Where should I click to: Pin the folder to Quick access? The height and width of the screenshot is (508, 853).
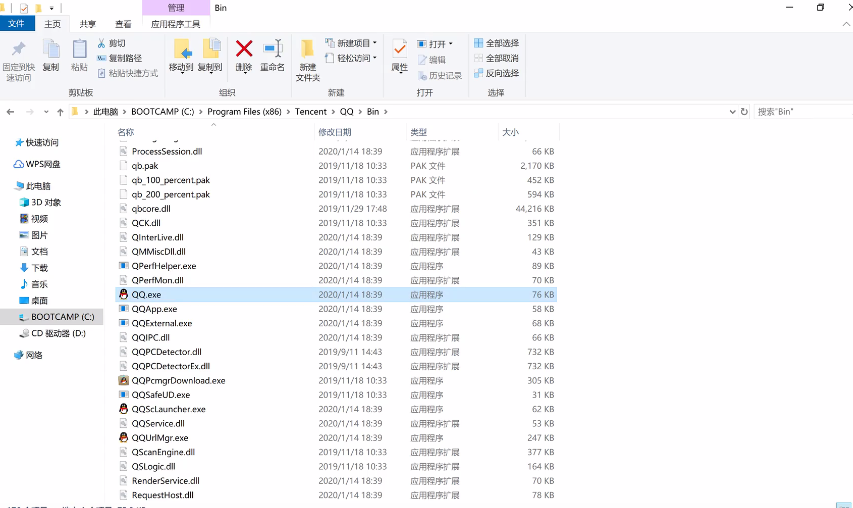[18, 60]
